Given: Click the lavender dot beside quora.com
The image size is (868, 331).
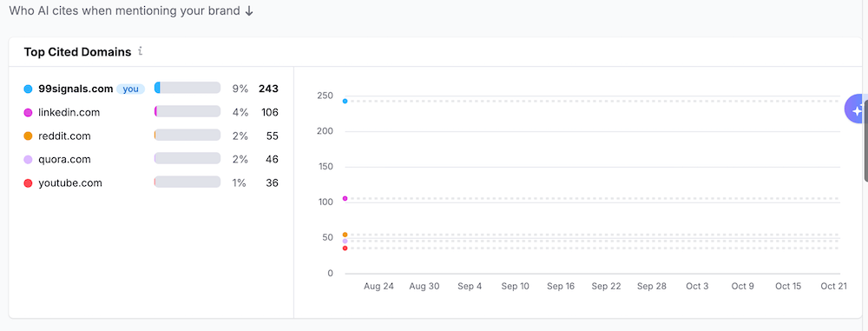Looking at the screenshot, I should [29, 160].
